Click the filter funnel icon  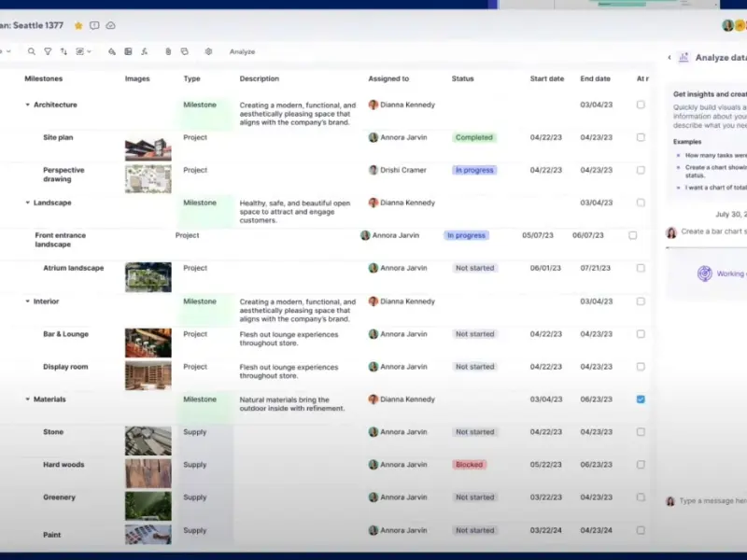click(x=48, y=51)
